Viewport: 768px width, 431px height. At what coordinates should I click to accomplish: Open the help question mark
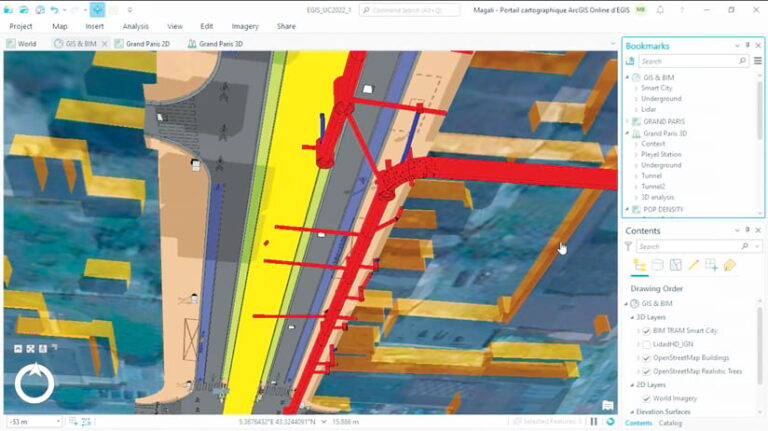(x=681, y=10)
